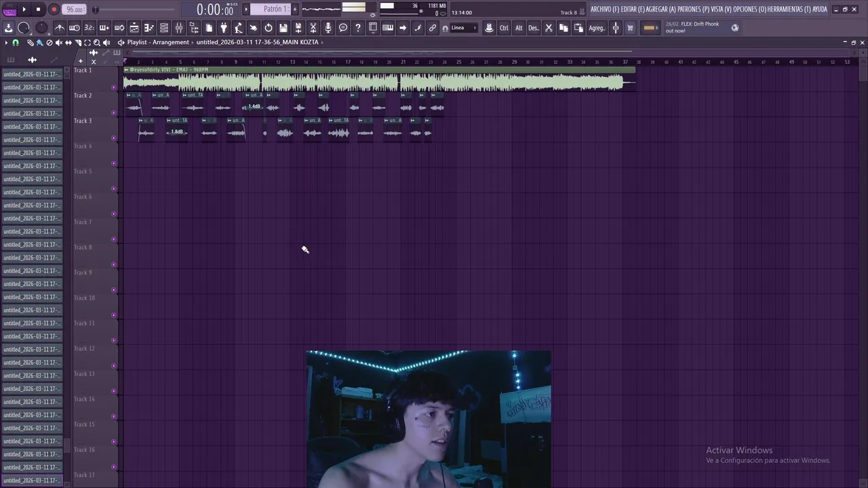868x488 pixels.
Task: Toggle Pattern/Song mode switch
Action: click(x=9, y=9)
